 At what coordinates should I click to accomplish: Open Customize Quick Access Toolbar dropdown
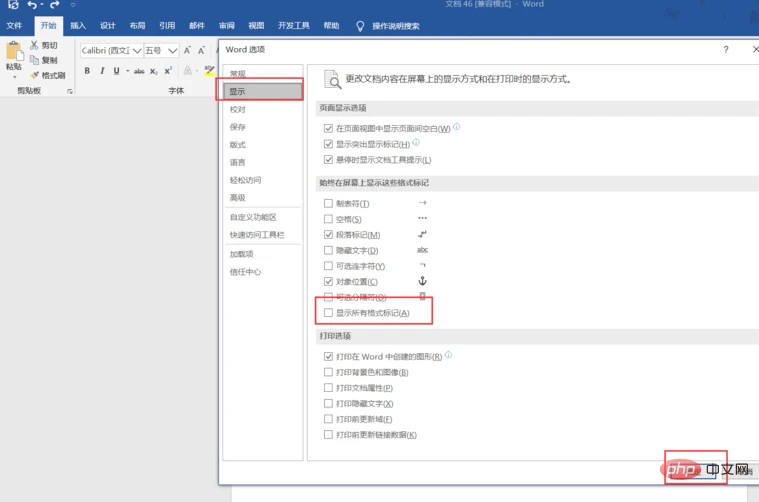point(73,5)
